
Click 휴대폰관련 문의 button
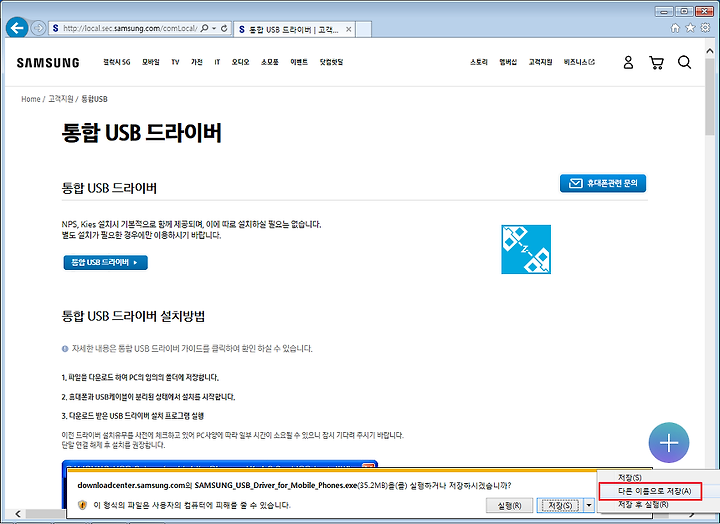click(x=603, y=183)
